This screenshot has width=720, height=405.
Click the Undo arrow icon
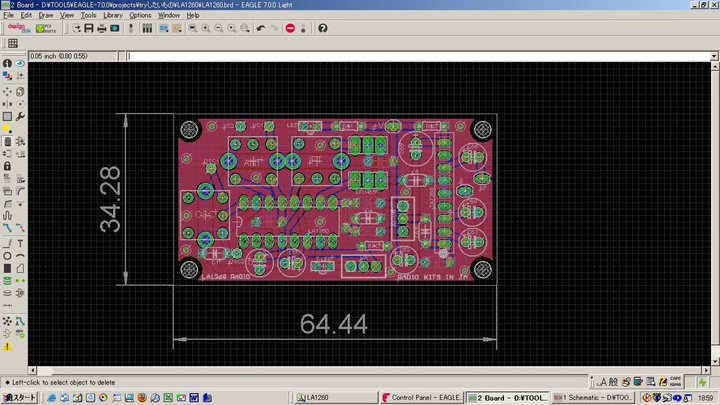260,28
